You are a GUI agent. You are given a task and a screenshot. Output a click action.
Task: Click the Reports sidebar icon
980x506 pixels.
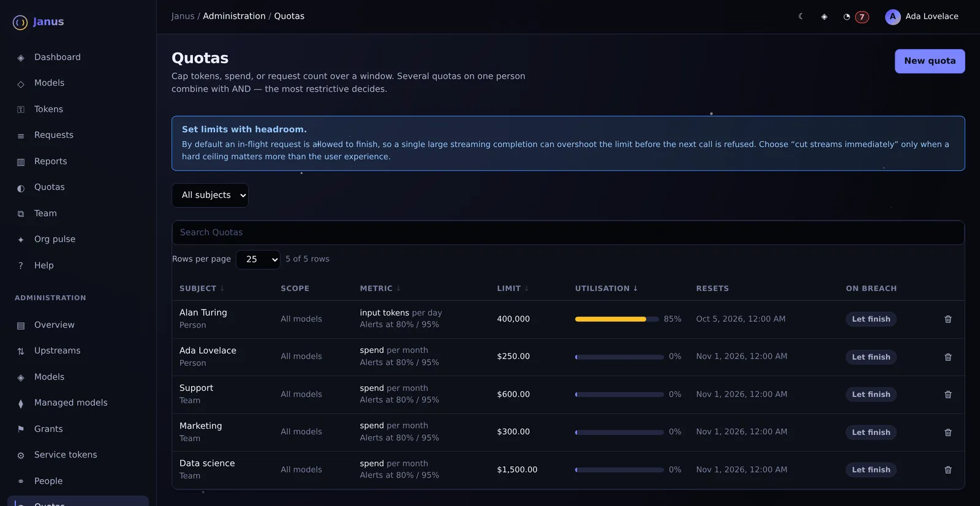click(21, 162)
